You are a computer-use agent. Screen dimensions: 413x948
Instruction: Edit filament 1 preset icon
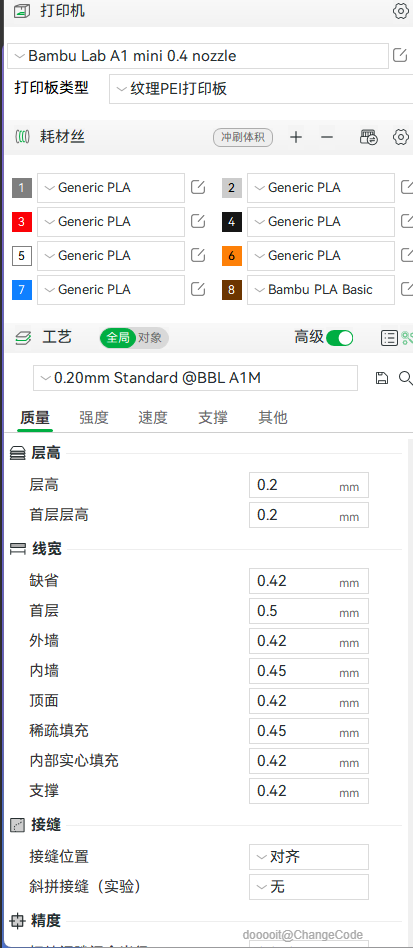pyautogui.click(x=198, y=187)
